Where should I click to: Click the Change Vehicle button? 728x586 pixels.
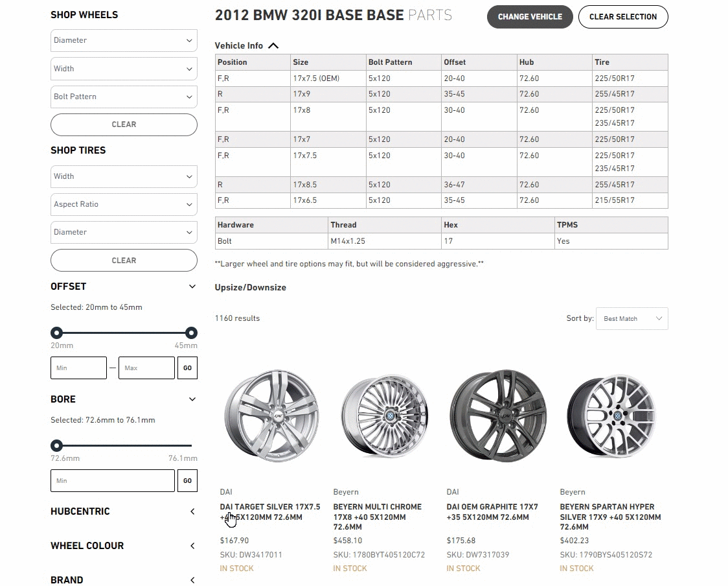pyautogui.click(x=530, y=17)
